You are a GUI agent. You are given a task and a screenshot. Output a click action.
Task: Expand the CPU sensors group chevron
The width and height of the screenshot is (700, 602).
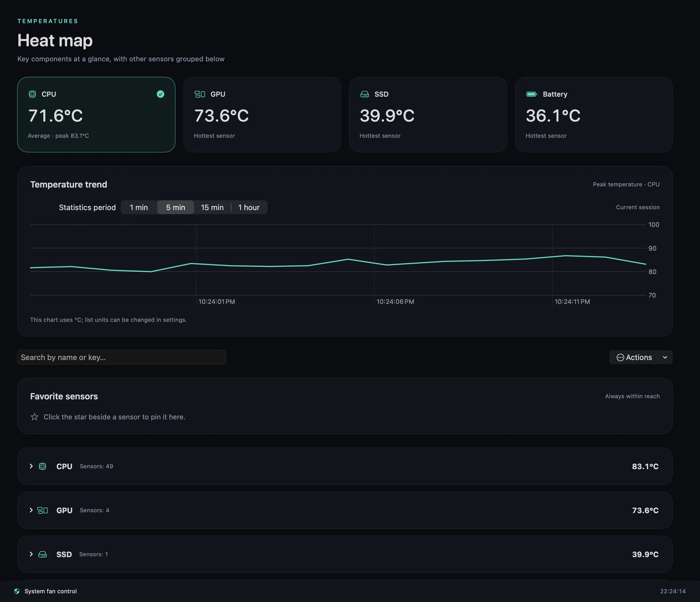click(31, 466)
